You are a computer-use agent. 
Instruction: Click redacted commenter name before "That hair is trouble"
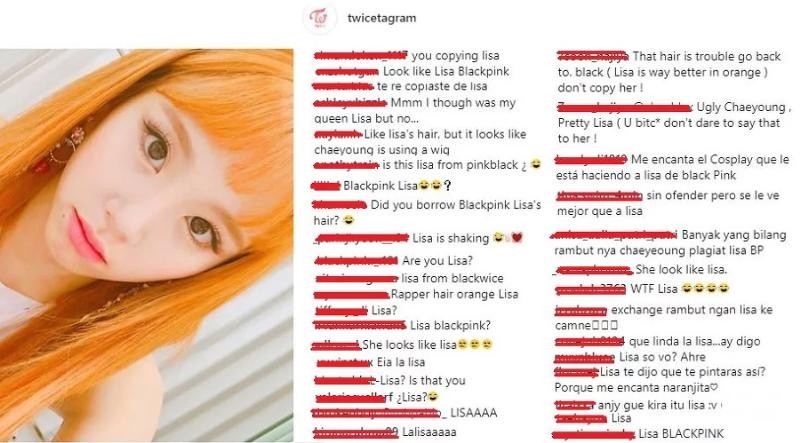(x=593, y=56)
